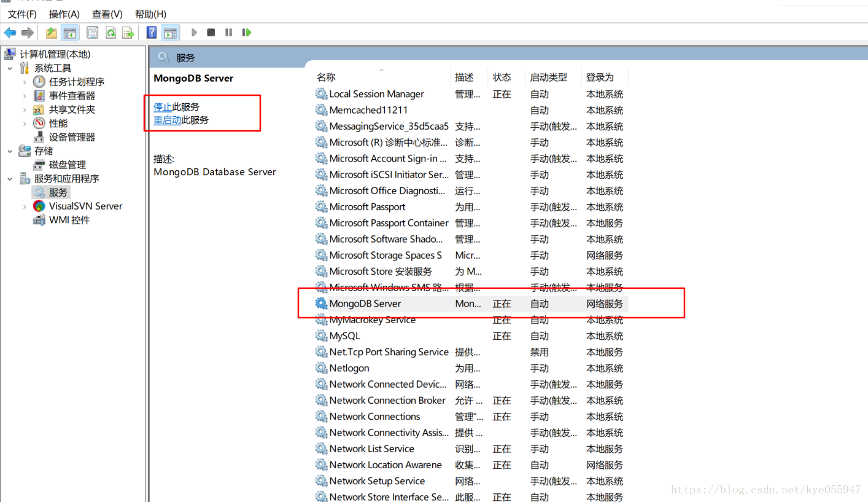Viewport: 868px width, 502px height.
Task: Open the 操作(A) menu
Action: (x=64, y=14)
